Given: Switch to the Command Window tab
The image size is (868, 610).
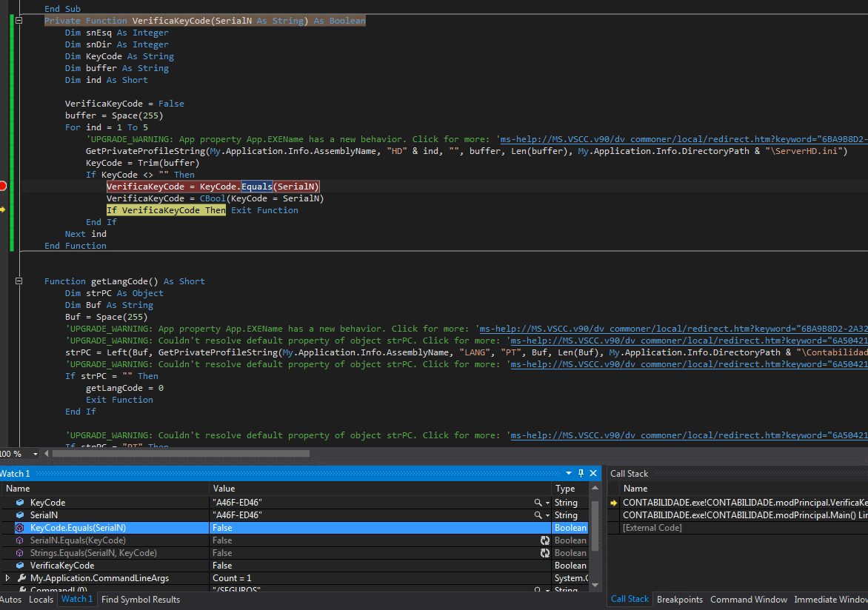Looking at the screenshot, I should (x=748, y=600).
